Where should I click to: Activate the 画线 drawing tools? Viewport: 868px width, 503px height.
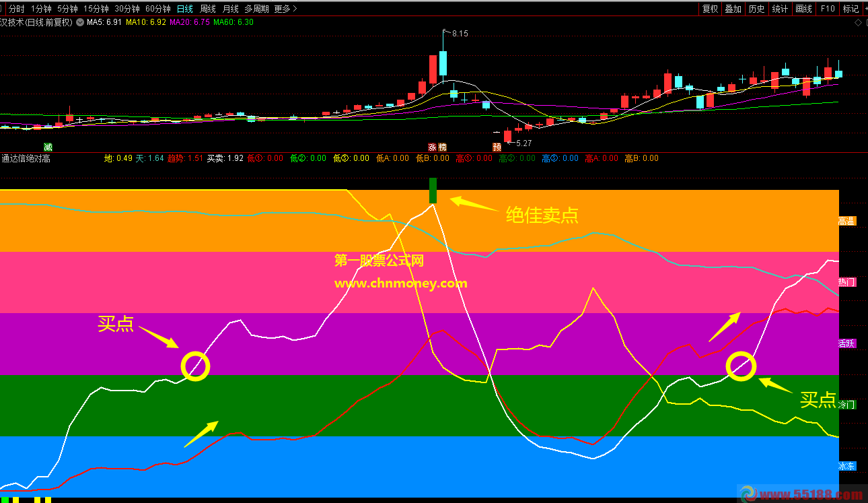tap(803, 9)
